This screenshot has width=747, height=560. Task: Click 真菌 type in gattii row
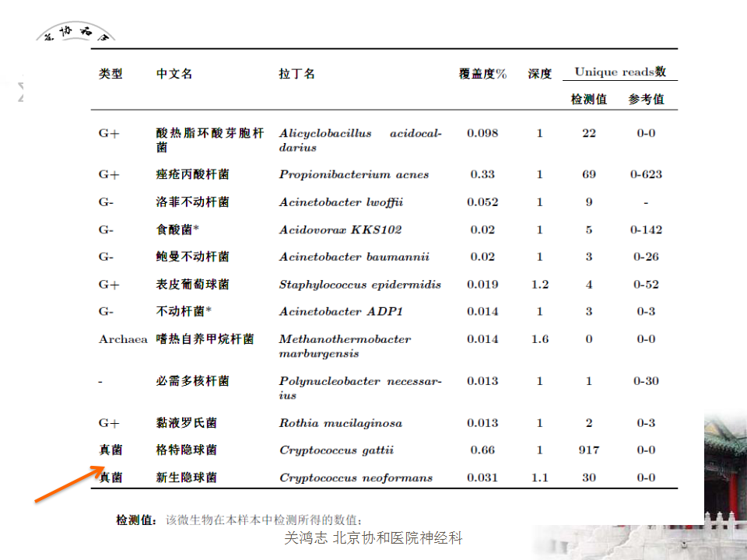click(110, 450)
